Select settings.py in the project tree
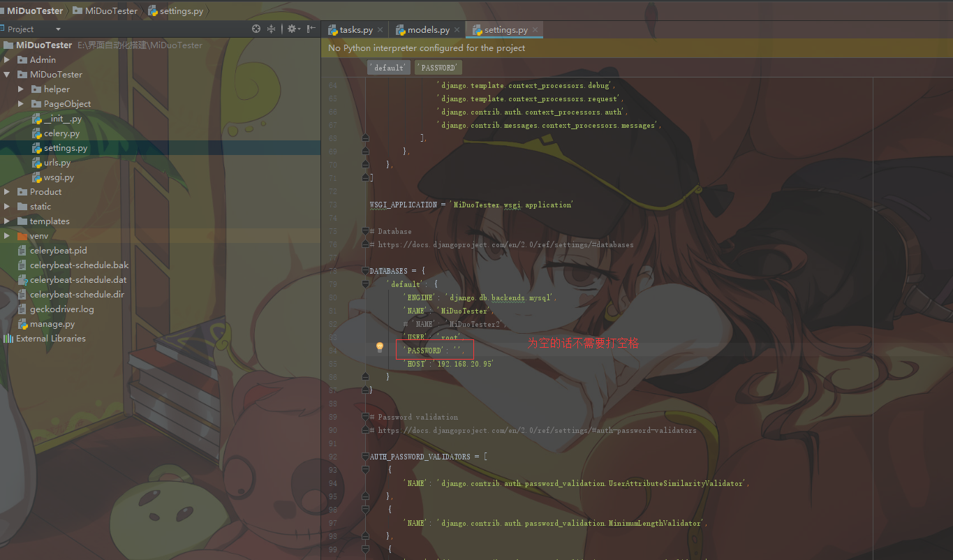 66,148
